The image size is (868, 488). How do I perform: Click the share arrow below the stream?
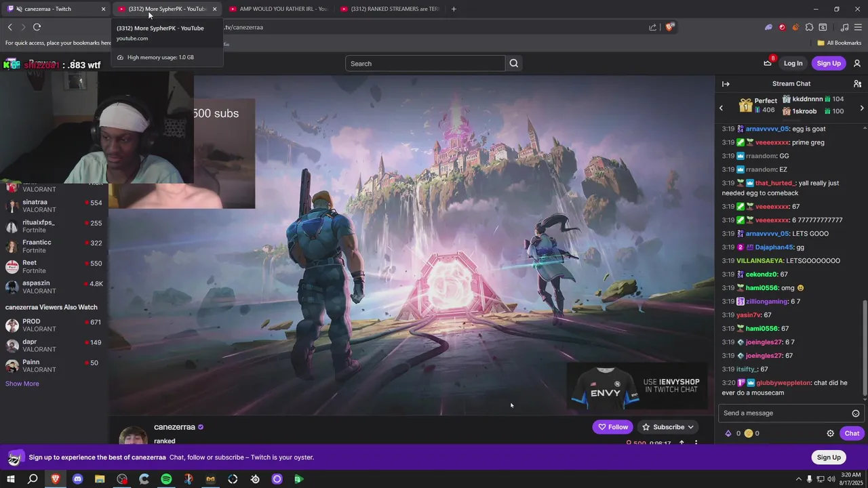[682, 443]
